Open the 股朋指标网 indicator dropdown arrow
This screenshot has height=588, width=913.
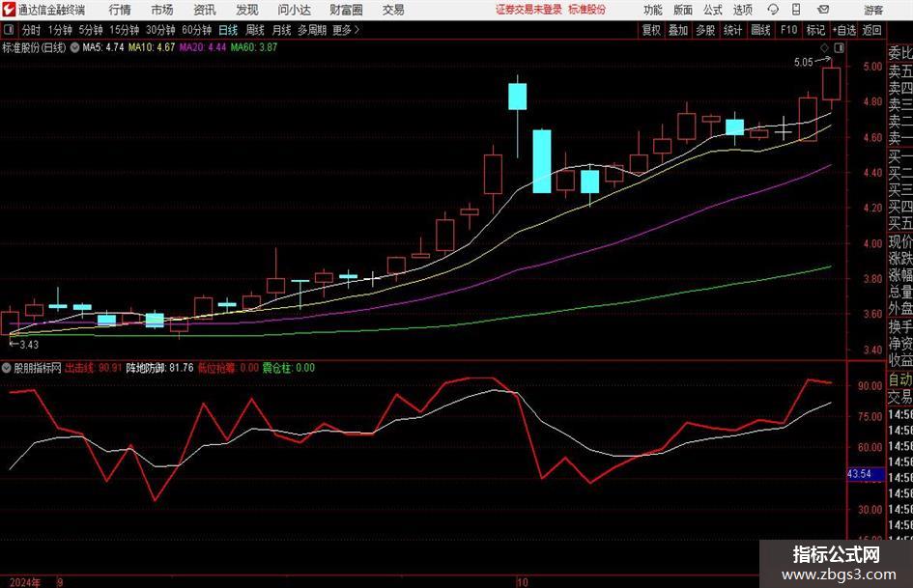tap(7, 368)
